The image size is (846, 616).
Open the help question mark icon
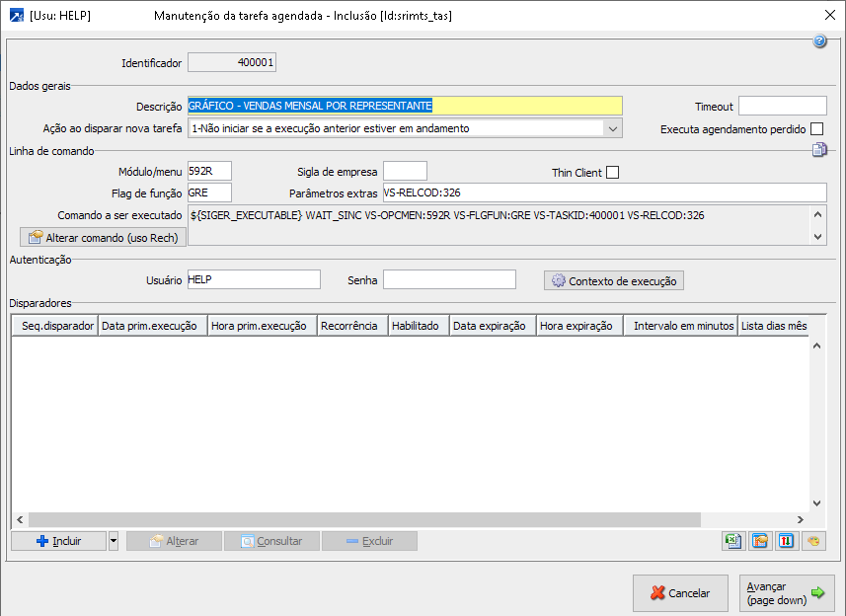(x=819, y=41)
